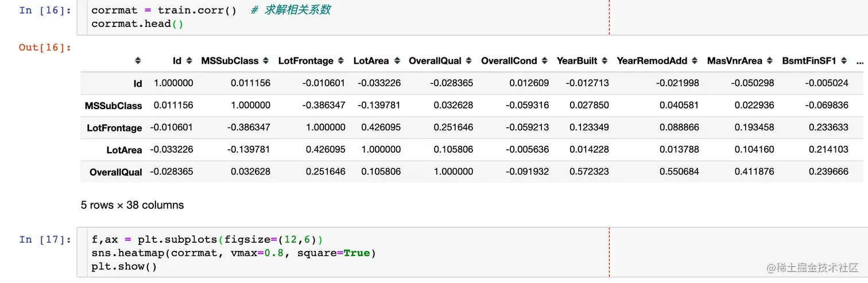The height and width of the screenshot is (283, 868).
Task: Click the value -0.069836 cell
Action: coord(827,105)
